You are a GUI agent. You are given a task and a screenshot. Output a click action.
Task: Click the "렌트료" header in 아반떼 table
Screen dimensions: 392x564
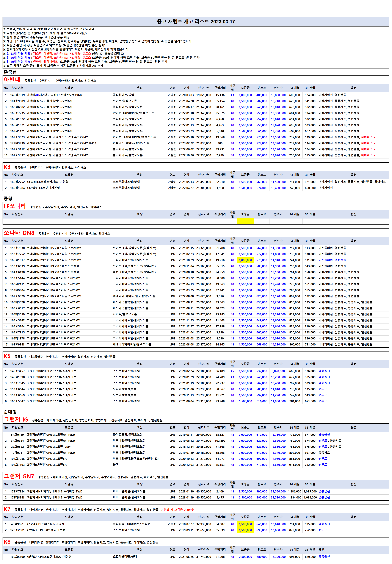(262, 88)
